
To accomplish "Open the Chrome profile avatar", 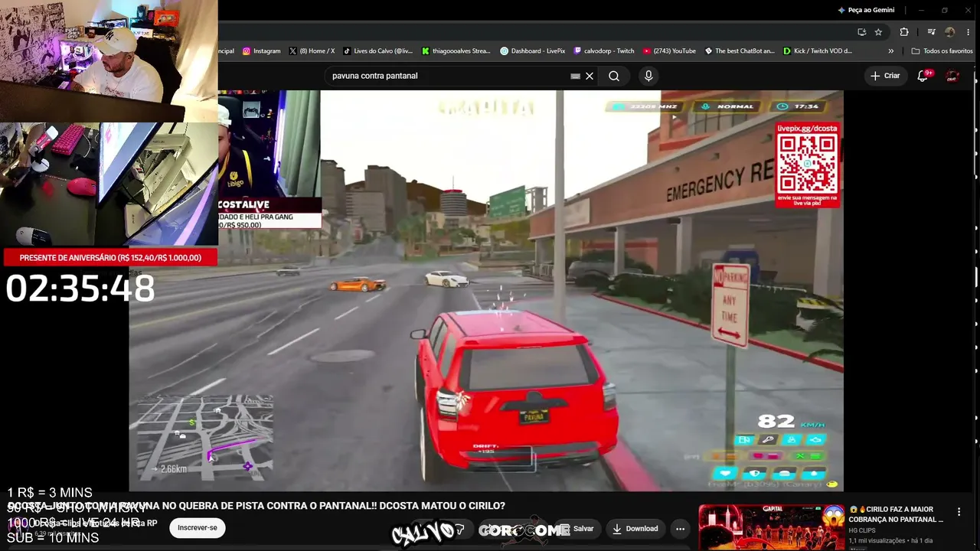I will (x=950, y=32).
